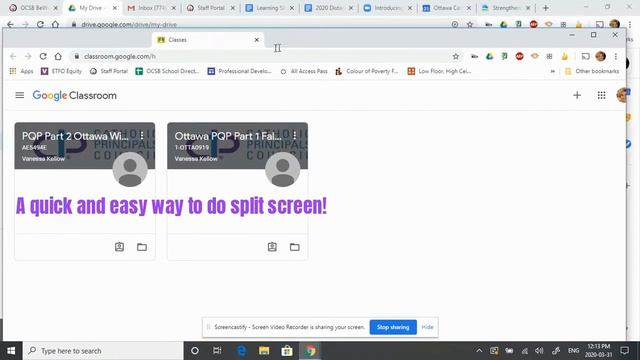
Task: Open All Access Pass bookmark
Action: tap(304, 71)
